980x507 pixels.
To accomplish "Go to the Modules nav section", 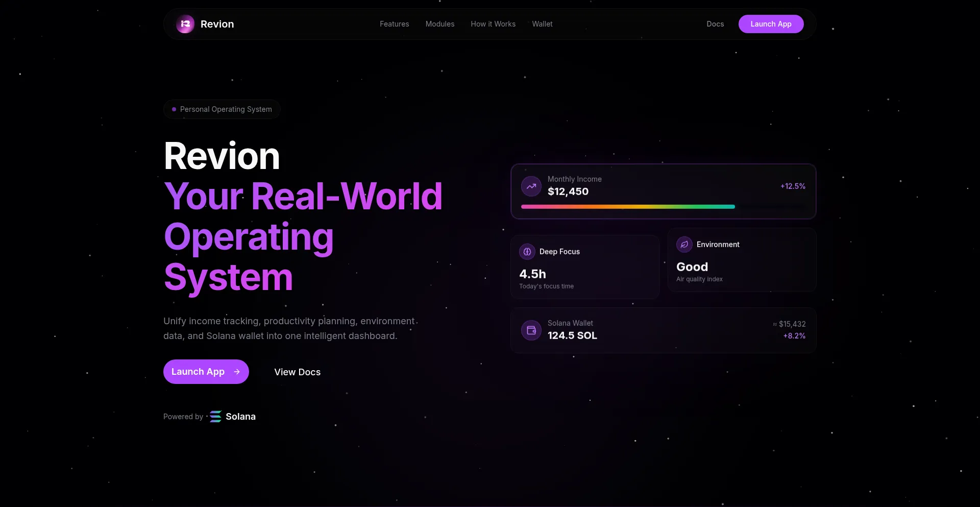I will point(439,24).
